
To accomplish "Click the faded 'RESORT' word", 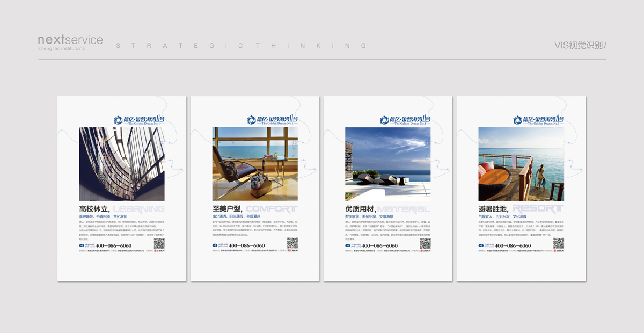I will pos(538,209).
